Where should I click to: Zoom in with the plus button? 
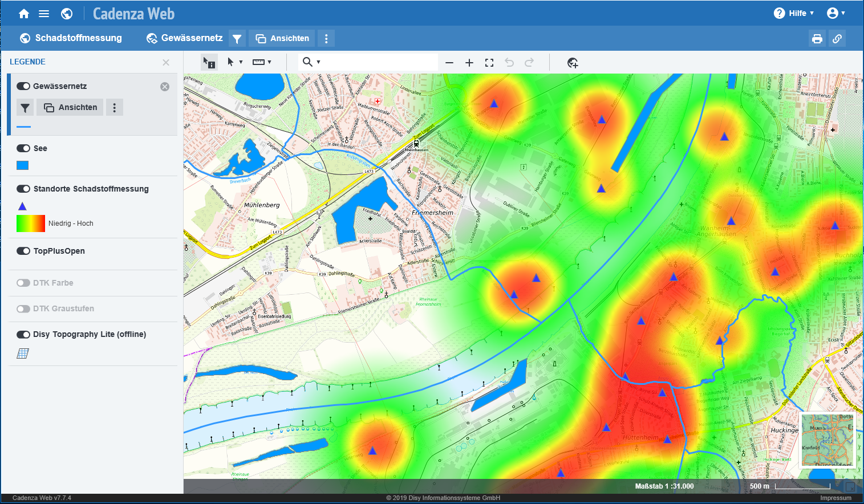click(x=469, y=63)
